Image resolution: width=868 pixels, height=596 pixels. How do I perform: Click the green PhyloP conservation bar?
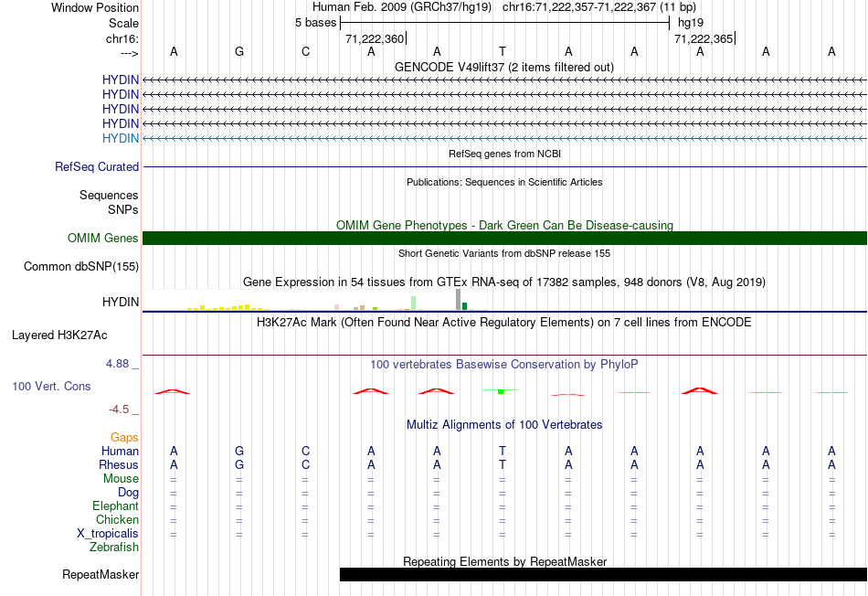501,391
